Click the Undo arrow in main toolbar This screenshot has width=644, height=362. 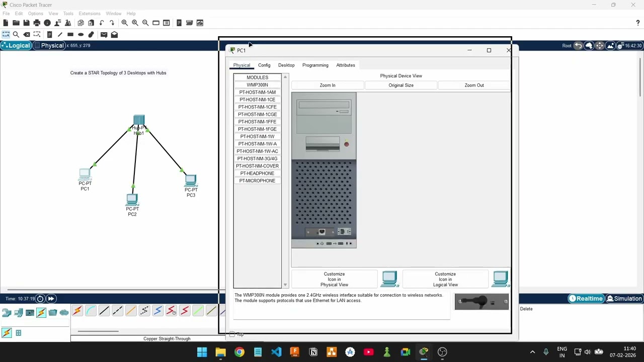click(102, 23)
